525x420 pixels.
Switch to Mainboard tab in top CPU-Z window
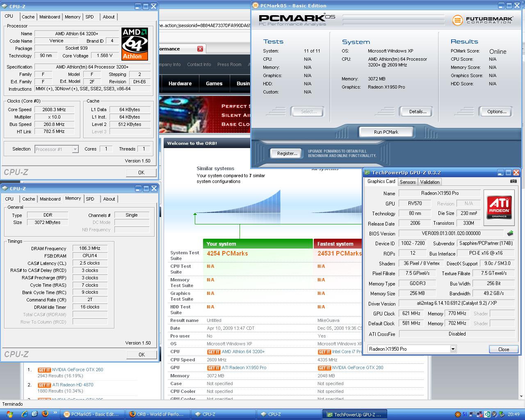point(50,17)
